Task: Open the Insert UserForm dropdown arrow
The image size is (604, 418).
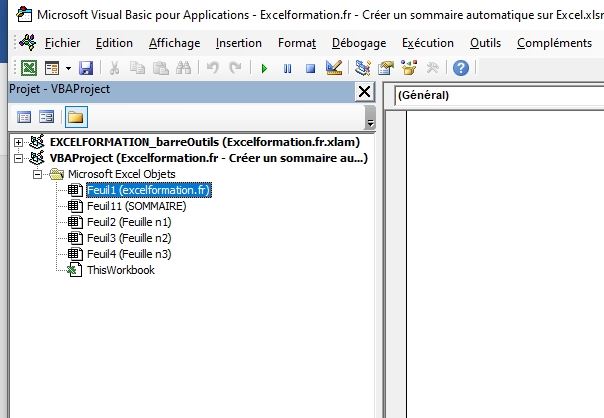Action: click(x=68, y=68)
